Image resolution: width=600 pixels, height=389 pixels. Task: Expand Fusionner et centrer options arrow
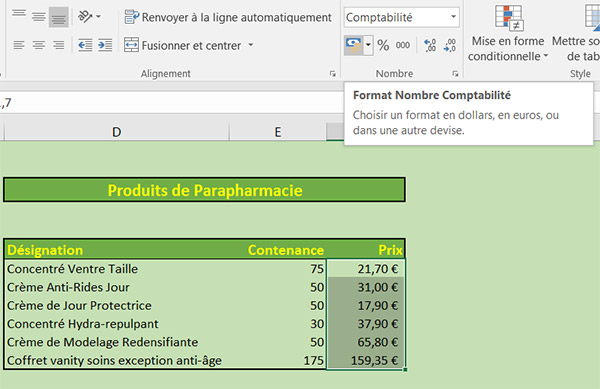(251, 45)
